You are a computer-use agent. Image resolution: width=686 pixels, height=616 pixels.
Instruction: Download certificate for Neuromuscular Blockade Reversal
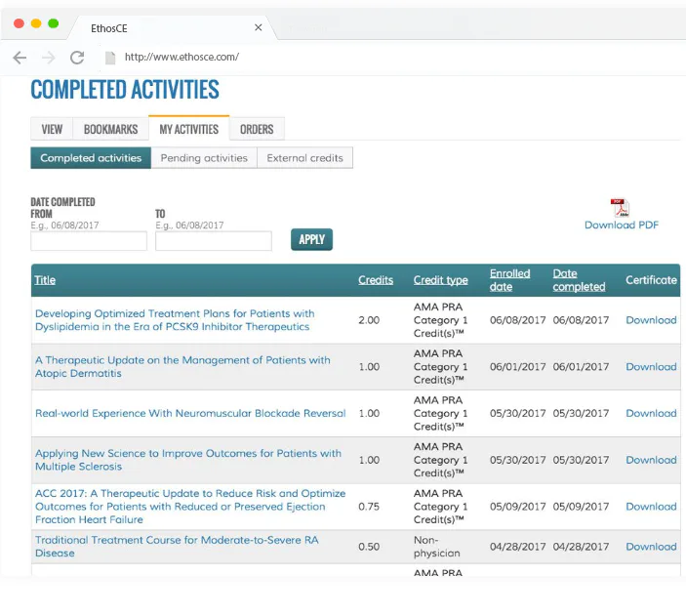(651, 413)
